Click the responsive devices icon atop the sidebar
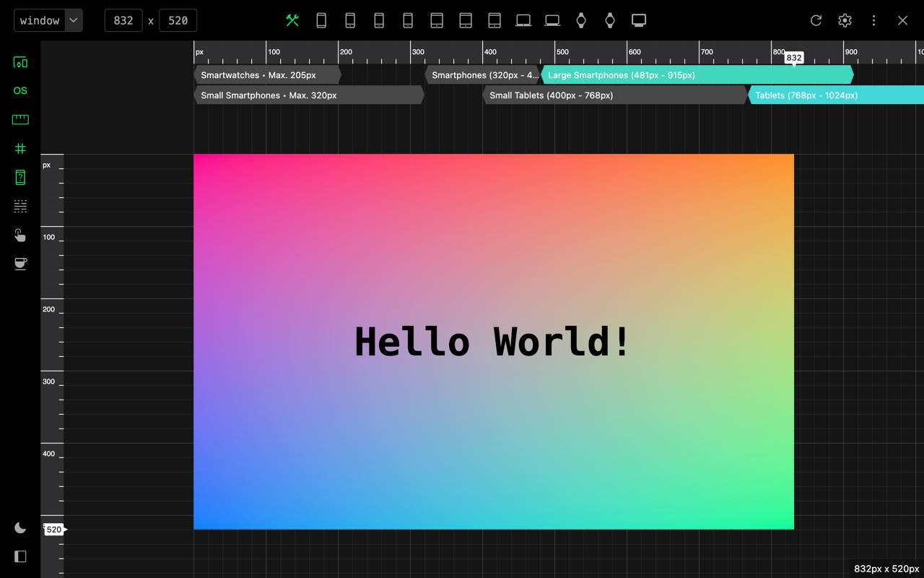This screenshot has width=924, height=578. tap(20, 62)
